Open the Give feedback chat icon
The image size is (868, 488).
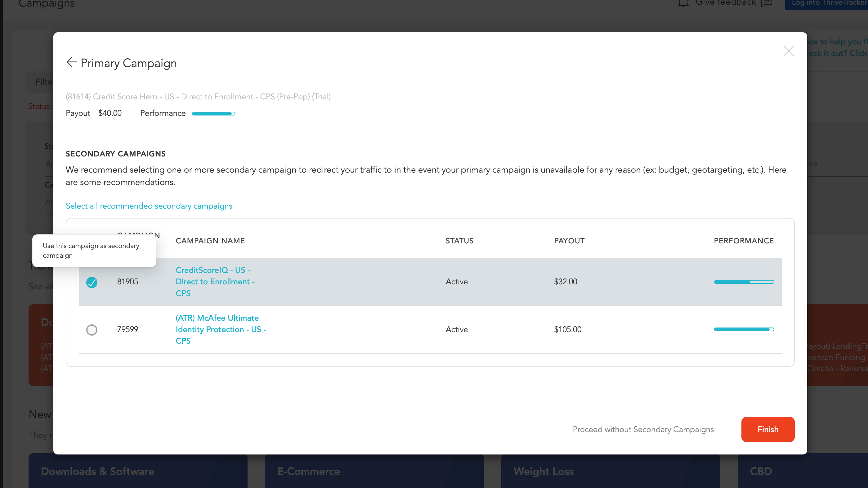click(x=767, y=3)
